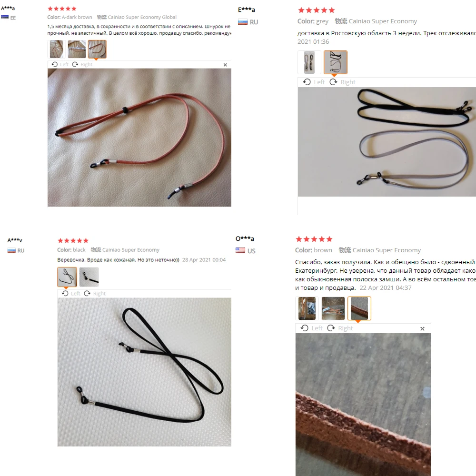Open first thumbnail in brown review

coord(307,308)
